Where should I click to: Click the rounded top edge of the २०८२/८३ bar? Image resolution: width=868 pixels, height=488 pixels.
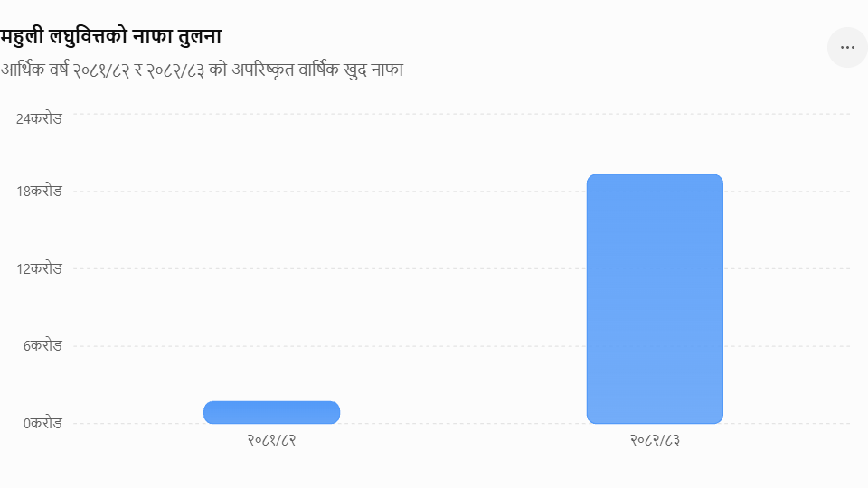coord(655,178)
